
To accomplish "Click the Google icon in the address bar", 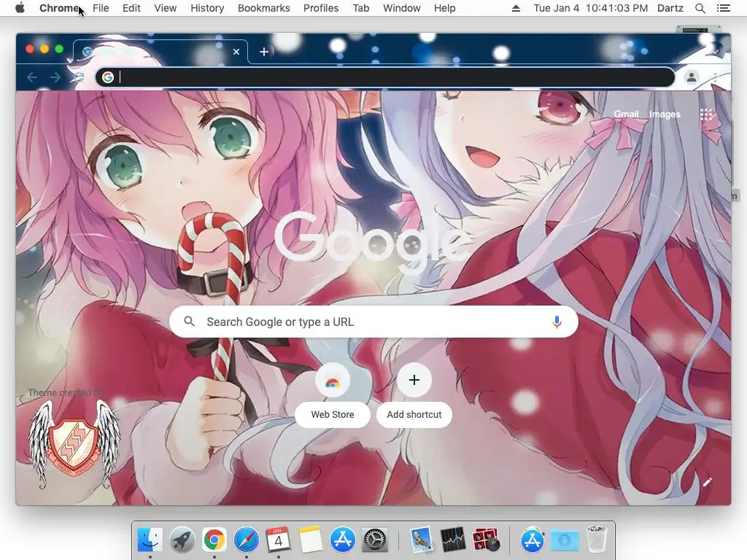I will [108, 77].
